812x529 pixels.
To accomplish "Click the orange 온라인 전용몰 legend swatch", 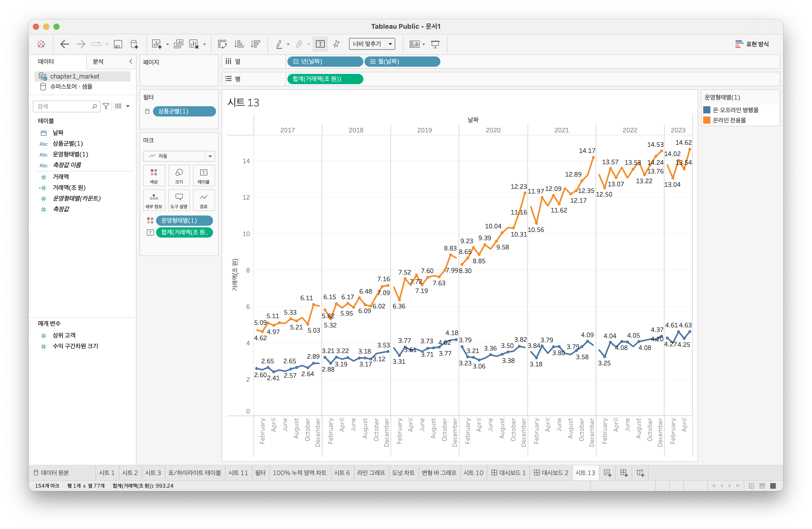I will click(707, 120).
